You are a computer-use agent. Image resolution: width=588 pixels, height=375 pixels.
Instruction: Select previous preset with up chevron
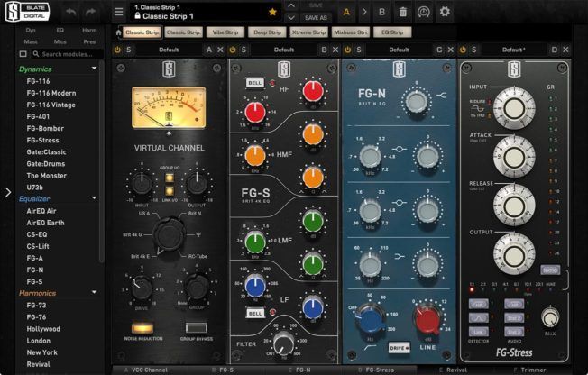[x=291, y=5]
